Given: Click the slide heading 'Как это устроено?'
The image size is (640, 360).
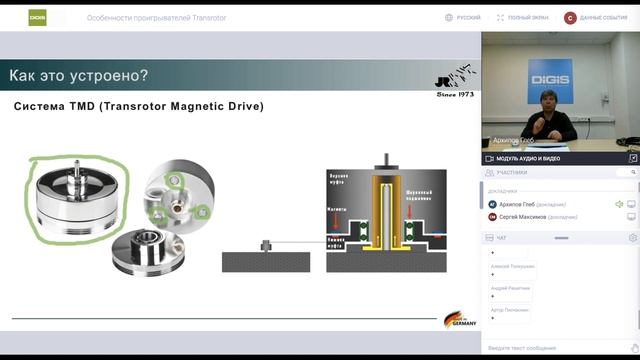Looking at the screenshot, I should coord(78,76).
